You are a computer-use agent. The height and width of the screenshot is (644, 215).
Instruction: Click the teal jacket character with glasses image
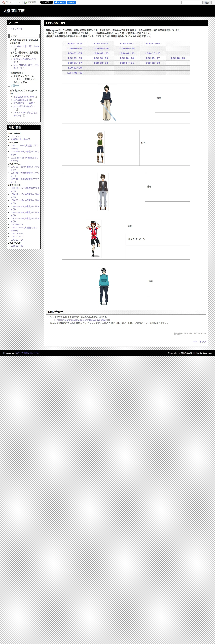[104, 286]
